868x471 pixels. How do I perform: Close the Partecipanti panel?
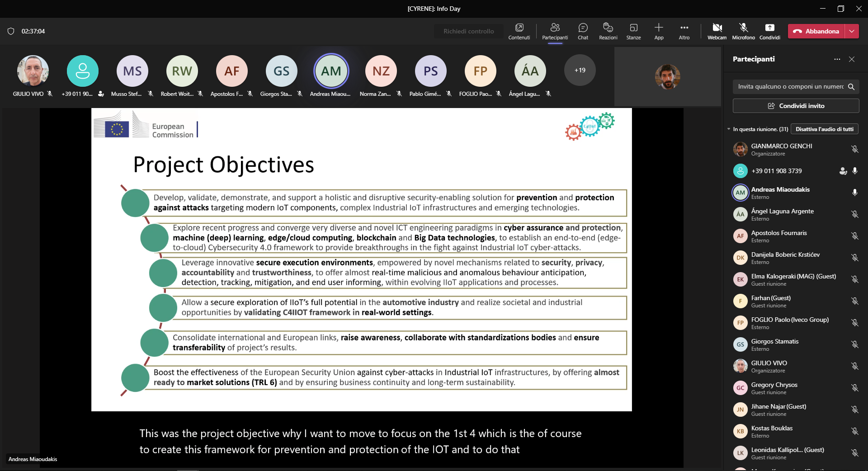click(852, 59)
